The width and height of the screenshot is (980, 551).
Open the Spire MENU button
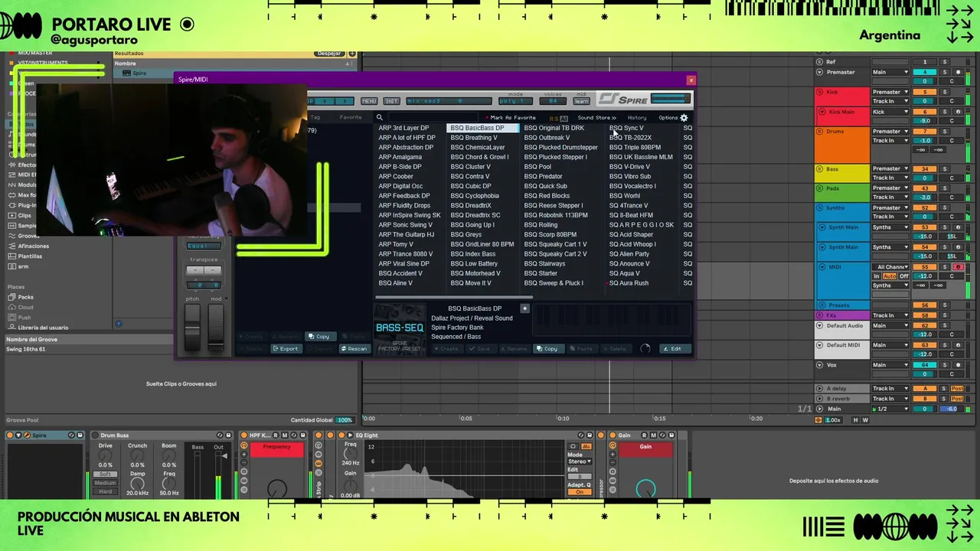[x=369, y=101]
